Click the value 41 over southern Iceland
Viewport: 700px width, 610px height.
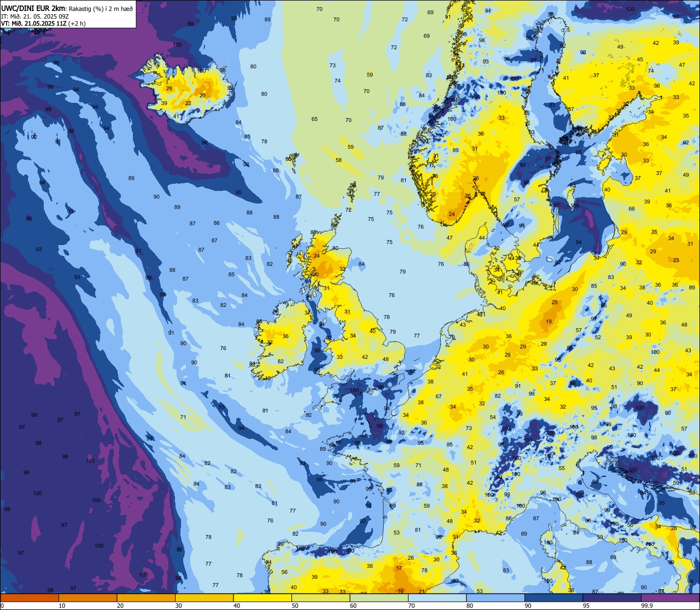point(176,117)
